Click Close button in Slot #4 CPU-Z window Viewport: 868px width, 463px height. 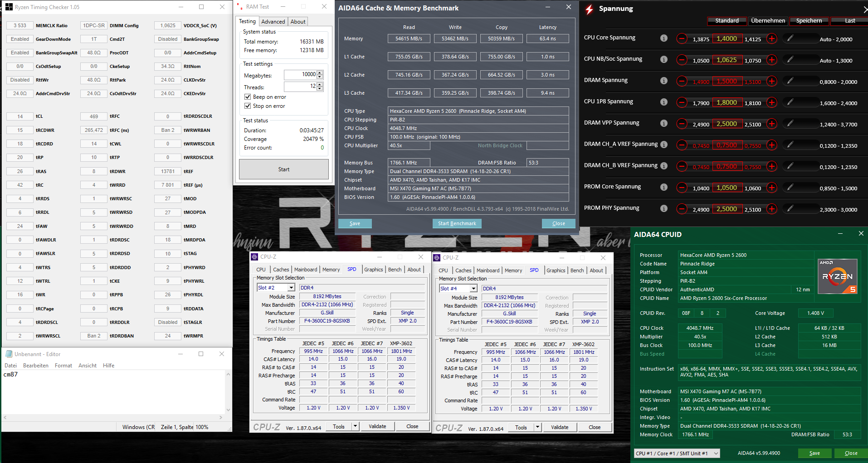point(595,427)
